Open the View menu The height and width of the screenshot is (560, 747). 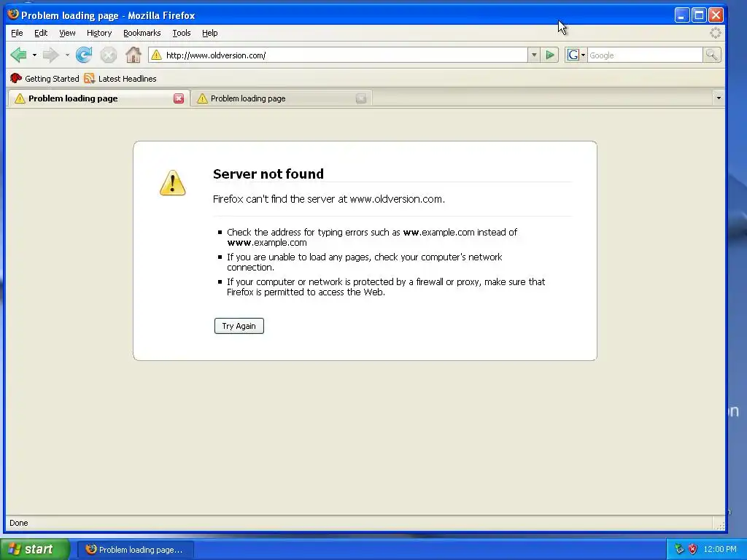tap(67, 33)
